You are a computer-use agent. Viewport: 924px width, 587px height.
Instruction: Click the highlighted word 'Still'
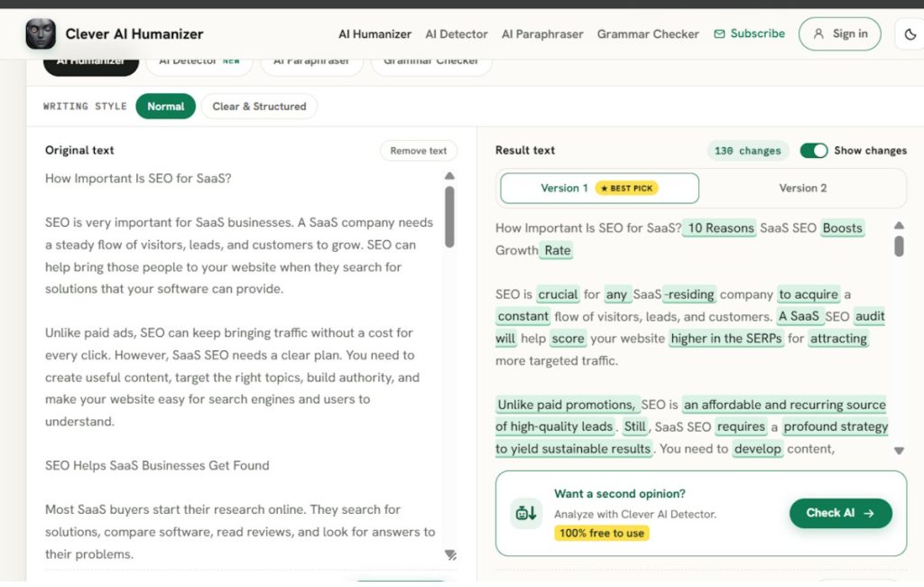[634, 426]
